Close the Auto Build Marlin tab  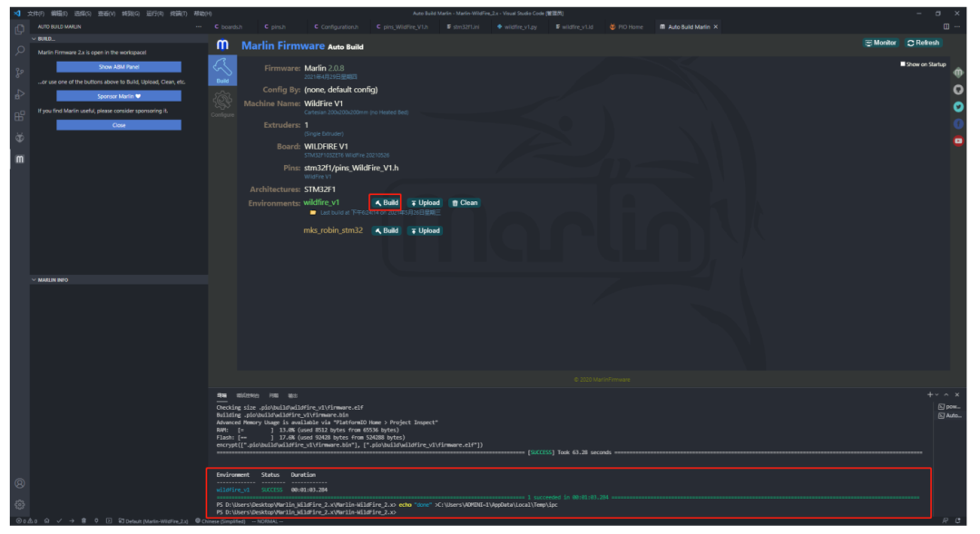(x=716, y=27)
